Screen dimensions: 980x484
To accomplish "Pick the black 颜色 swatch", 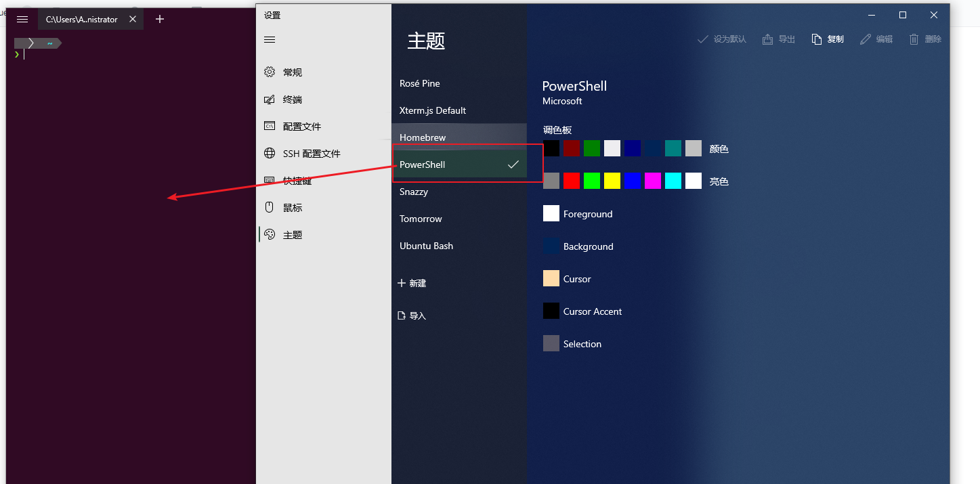I will tap(551, 148).
